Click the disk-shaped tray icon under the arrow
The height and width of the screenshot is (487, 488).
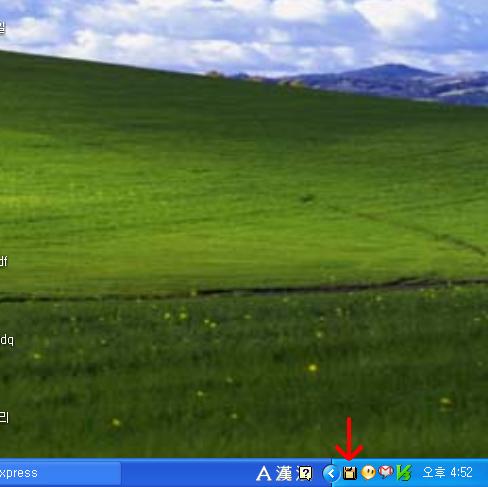[350, 473]
